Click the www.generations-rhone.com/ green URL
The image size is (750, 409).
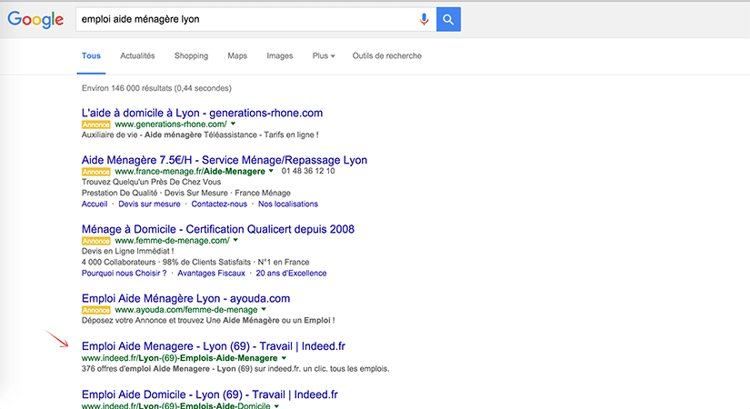pos(171,124)
